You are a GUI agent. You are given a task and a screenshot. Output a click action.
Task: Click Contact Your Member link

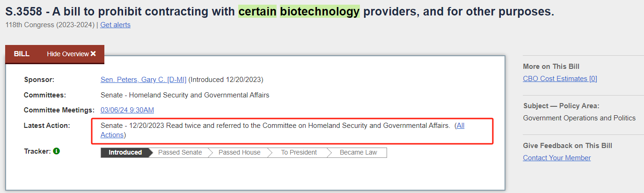pos(556,158)
